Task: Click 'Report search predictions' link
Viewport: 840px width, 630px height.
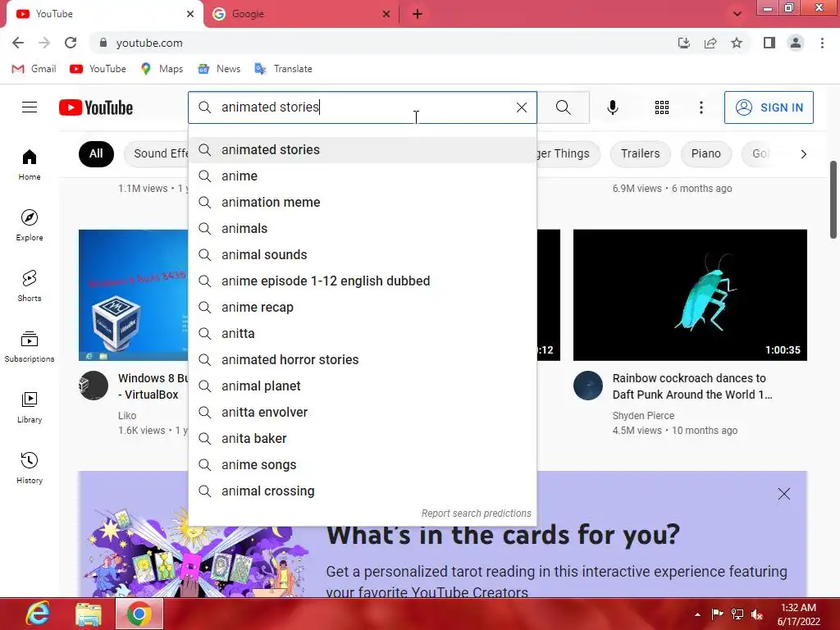Action: click(476, 514)
